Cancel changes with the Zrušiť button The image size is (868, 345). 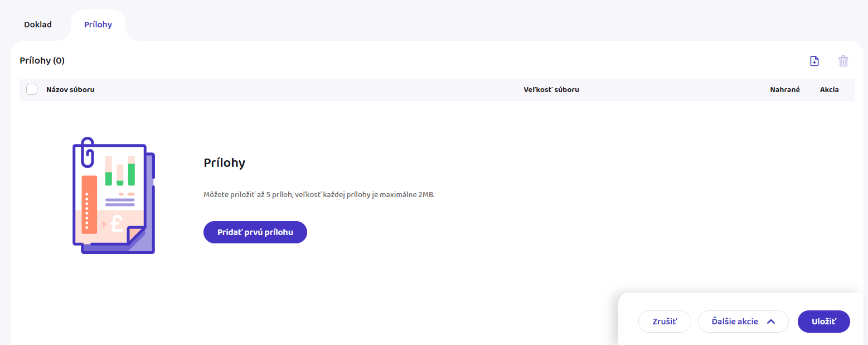(x=665, y=322)
